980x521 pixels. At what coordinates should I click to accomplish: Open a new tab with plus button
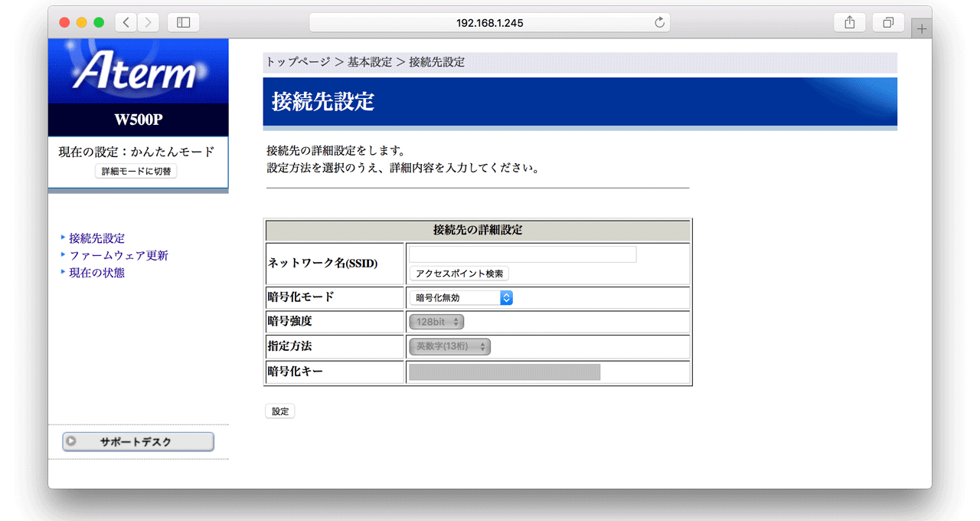(x=922, y=28)
